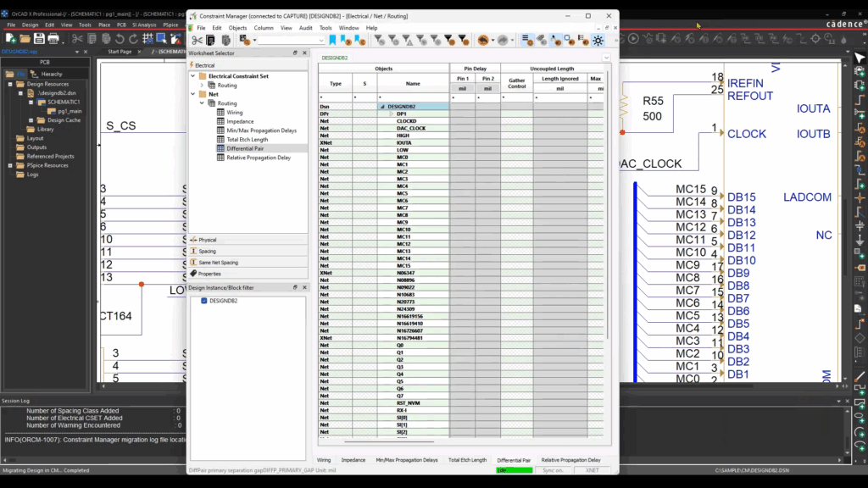Open the Physical worksheet section
Viewport: 868px width, 488px height.
207,240
